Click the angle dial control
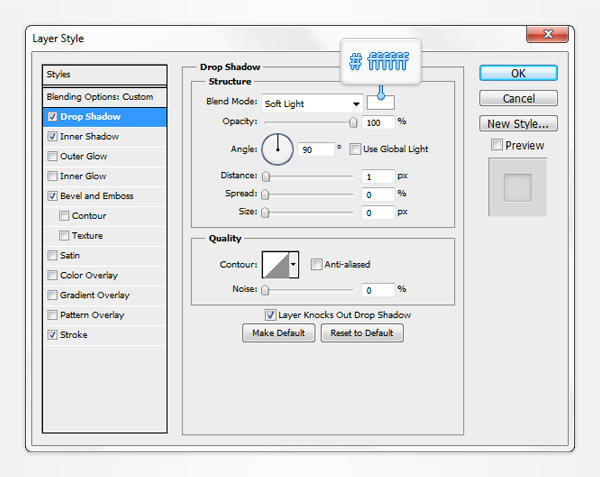This screenshot has height=477, width=600. point(277,150)
